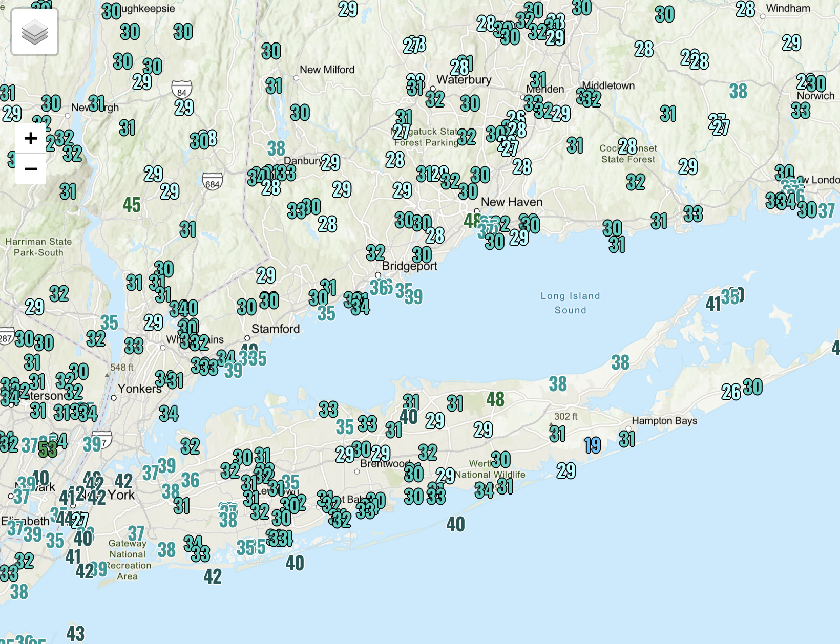Click Gateway National Recreation Area label

click(128, 560)
